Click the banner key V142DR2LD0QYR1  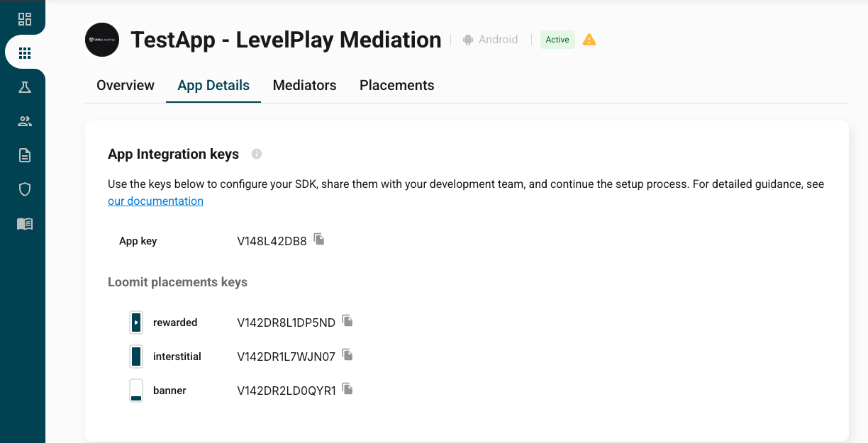[286, 391]
